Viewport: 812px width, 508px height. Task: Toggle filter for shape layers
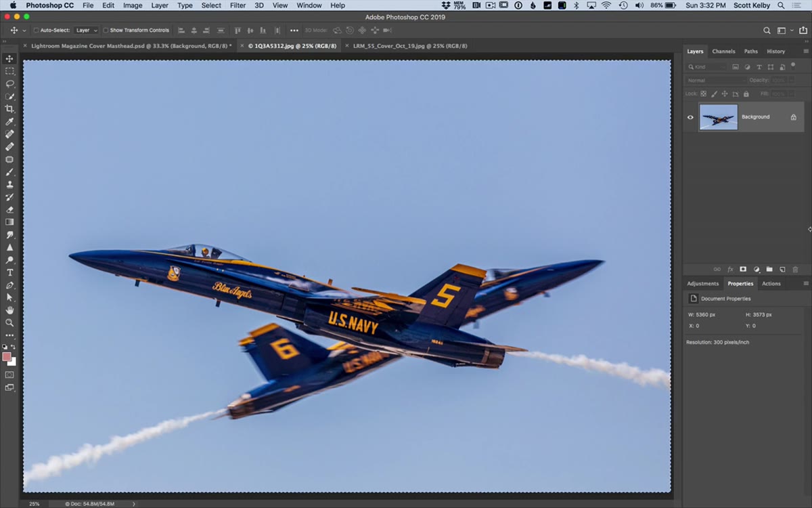pyautogui.click(x=770, y=67)
